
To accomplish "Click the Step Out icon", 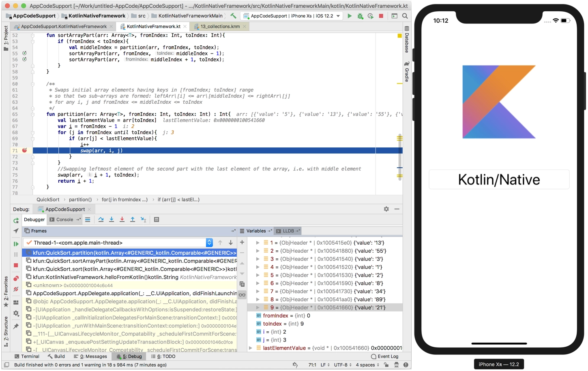I will [x=133, y=220].
